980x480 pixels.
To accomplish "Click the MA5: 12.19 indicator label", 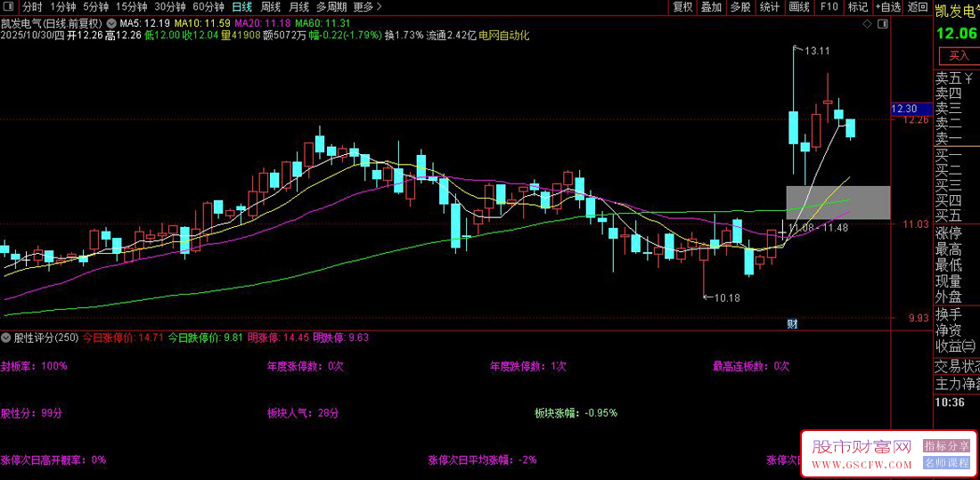I will pos(143,24).
